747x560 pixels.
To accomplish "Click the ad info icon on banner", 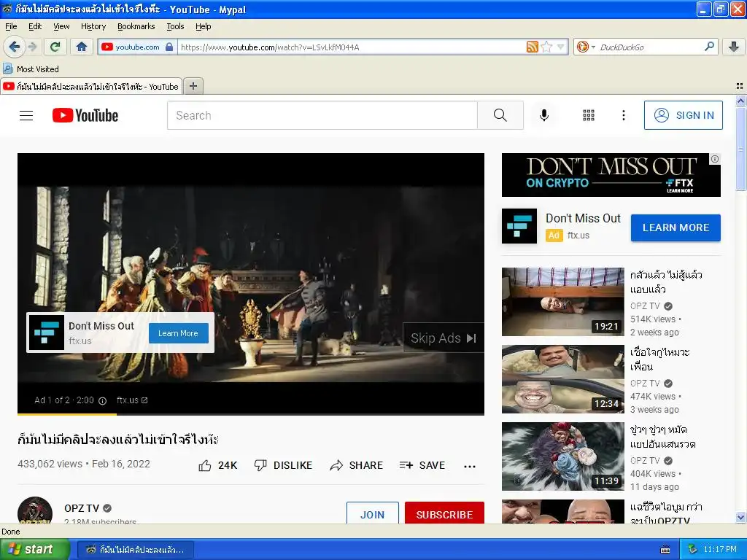I will pos(715,159).
